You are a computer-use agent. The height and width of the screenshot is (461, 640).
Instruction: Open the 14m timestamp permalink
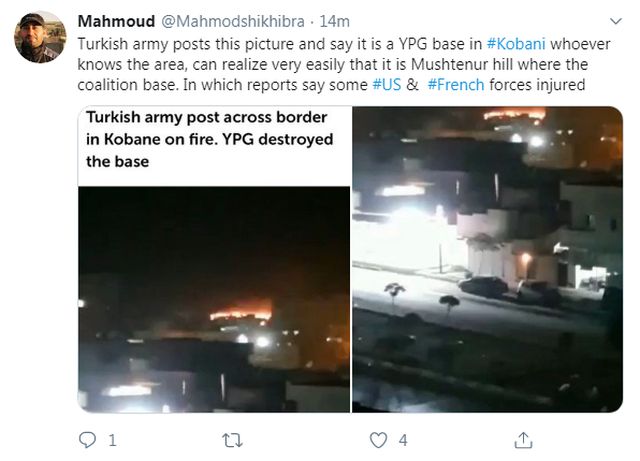pos(334,21)
